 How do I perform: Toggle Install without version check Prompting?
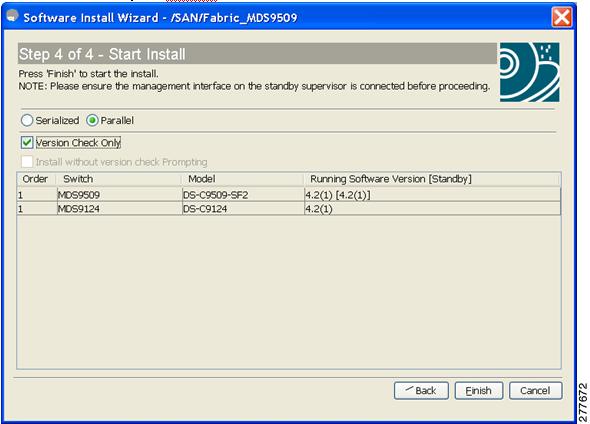[x=27, y=162]
